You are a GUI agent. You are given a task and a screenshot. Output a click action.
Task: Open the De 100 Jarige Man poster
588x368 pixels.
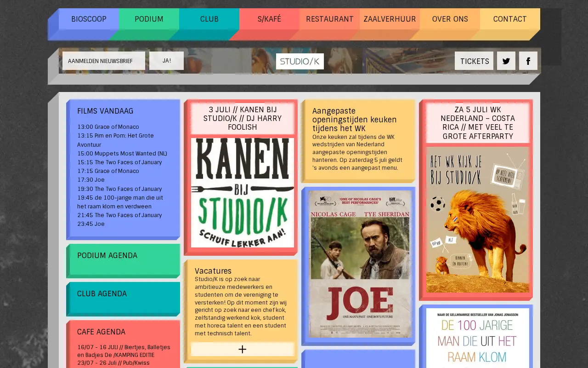coord(478,338)
